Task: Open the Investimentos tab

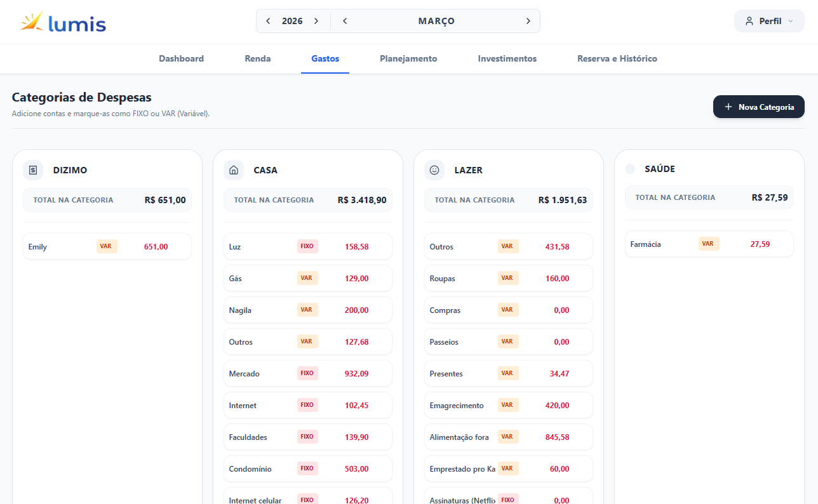Action: tap(507, 58)
